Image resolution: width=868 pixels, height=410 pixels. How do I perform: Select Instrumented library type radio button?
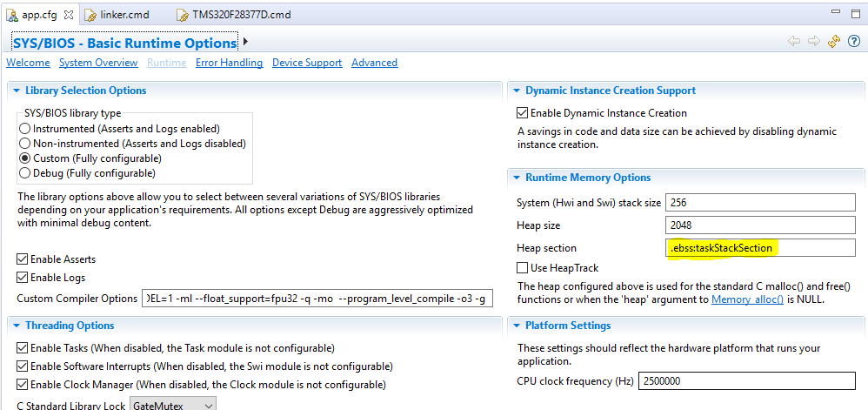coord(24,129)
